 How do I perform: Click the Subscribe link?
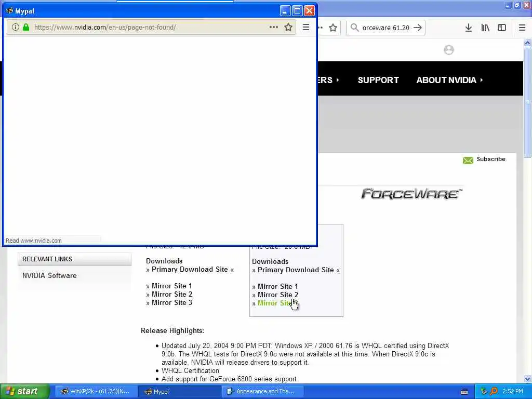[x=490, y=159]
